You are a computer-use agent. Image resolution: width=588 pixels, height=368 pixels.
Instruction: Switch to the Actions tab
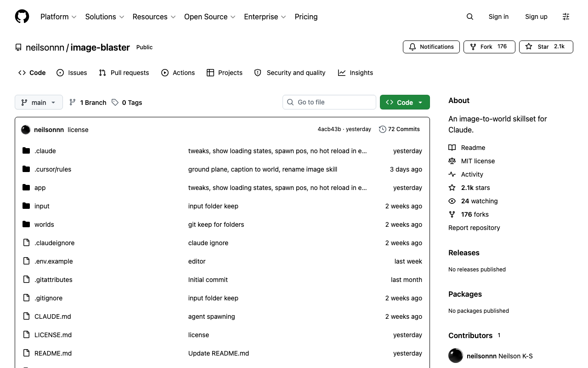178,73
